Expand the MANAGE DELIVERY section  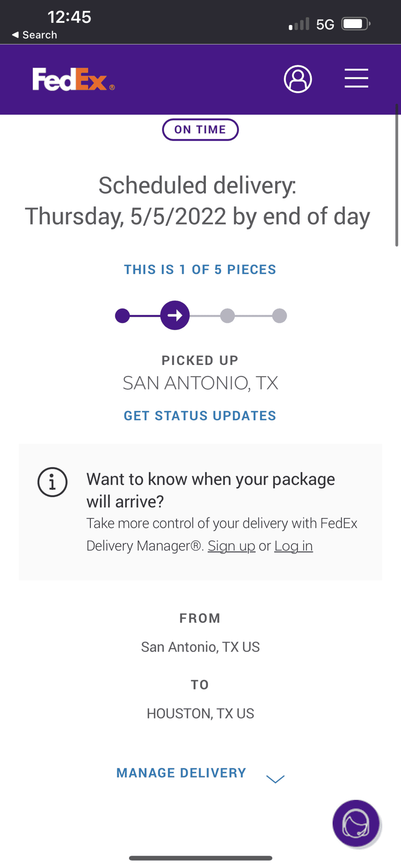(200, 774)
